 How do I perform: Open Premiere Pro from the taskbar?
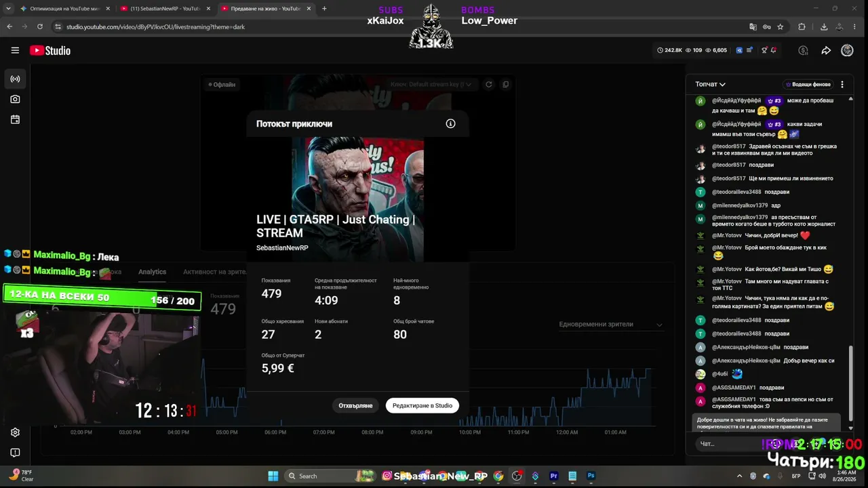click(x=554, y=476)
